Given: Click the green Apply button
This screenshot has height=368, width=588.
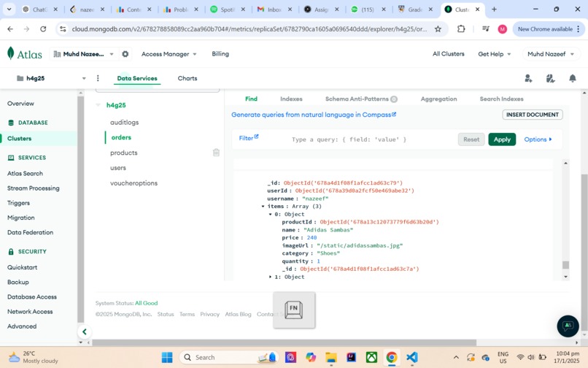Looking at the screenshot, I should click(502, 139).
